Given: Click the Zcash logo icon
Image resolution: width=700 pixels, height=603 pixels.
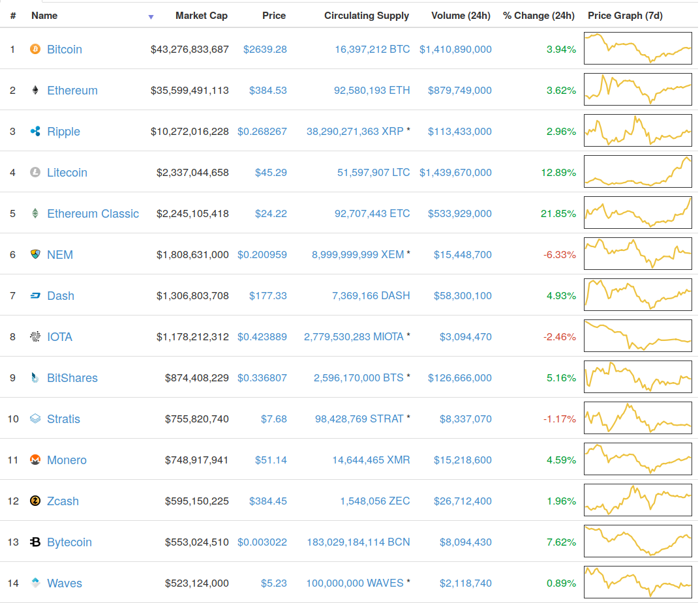Looking at the screenshot, I should click(35, 501).
